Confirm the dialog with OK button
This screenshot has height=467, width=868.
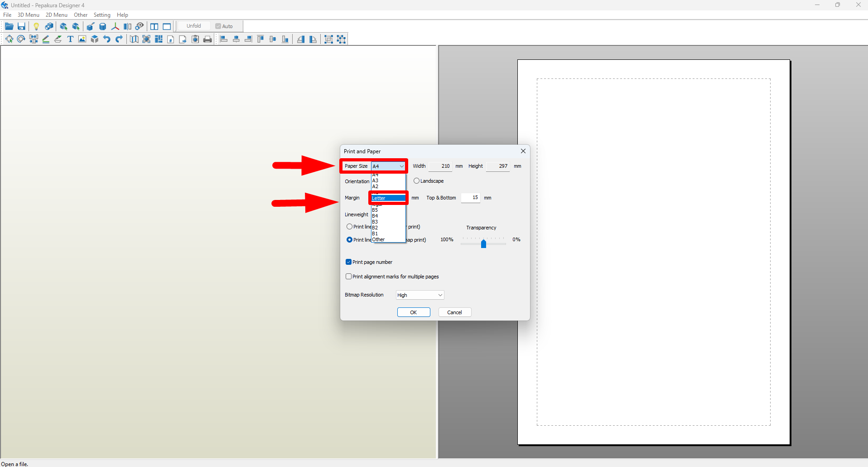pyautogui.click(x=414, y=312)
